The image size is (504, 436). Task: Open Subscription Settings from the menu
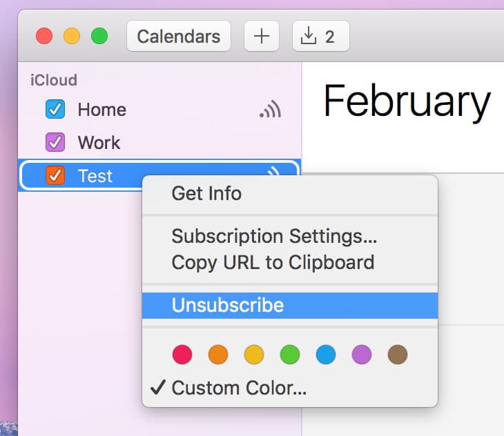(x=274, y=236)
